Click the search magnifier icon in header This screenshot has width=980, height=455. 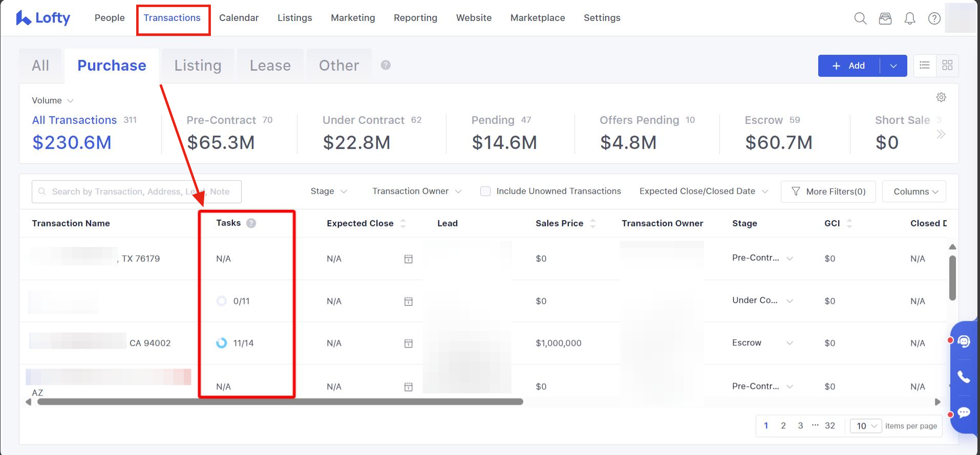[860, 18]
